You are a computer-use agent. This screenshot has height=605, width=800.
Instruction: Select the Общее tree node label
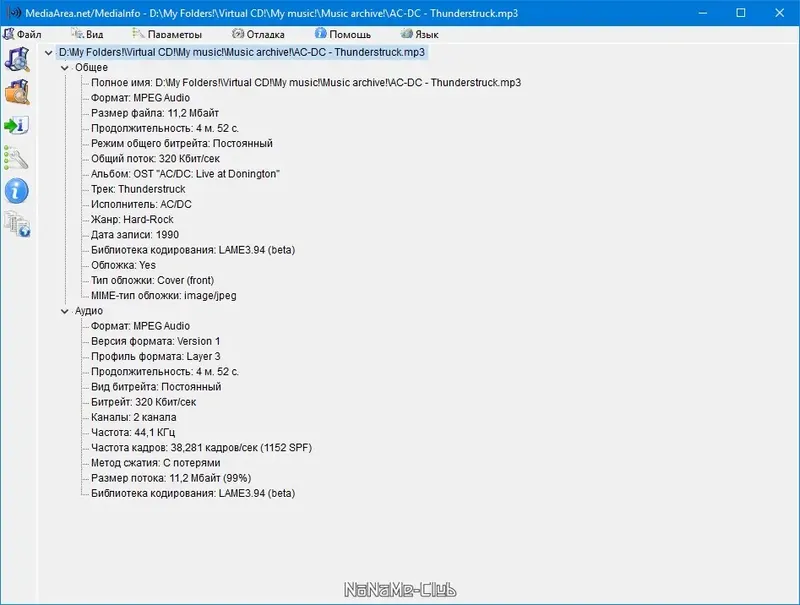pyautogui.click(x=91, y=67)
